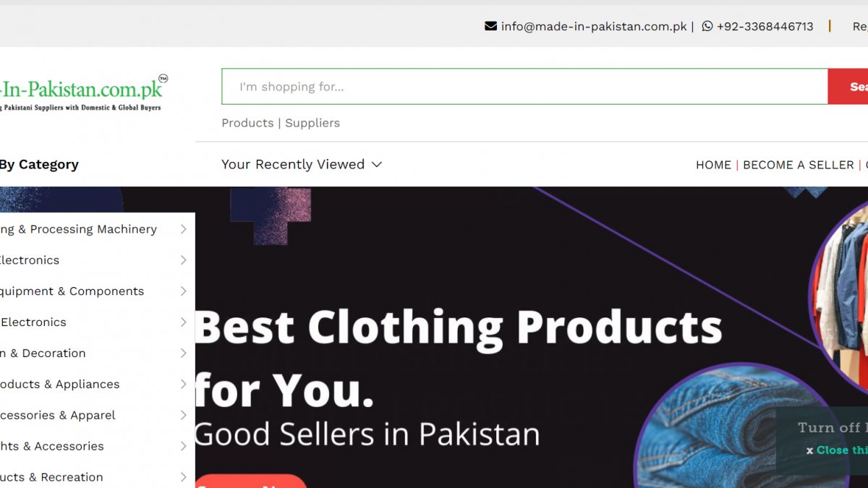Click info@made-in-pakistan.com.pk email link
The height and width of the screenshot is (488, 868).
pyautogui.click(x=594, y=26)
